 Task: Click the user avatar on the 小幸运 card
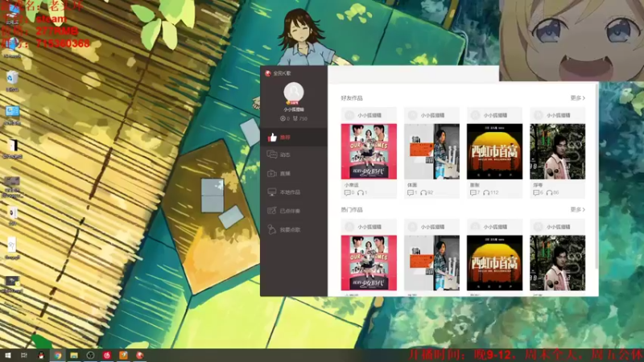coord(349,115)
